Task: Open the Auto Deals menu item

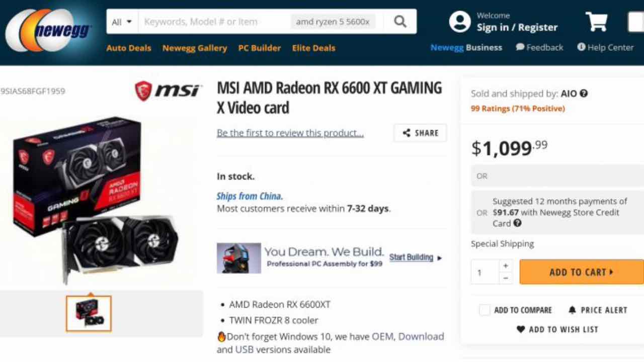Action: [129, 48]
